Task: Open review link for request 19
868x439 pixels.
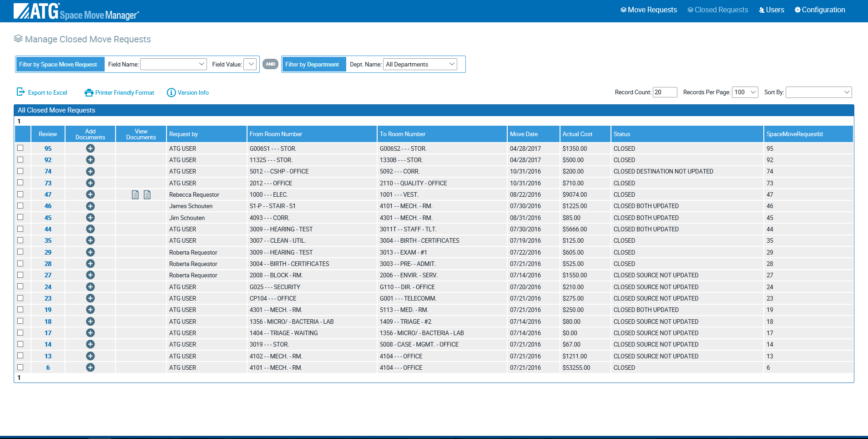Action: coord(48,310)
